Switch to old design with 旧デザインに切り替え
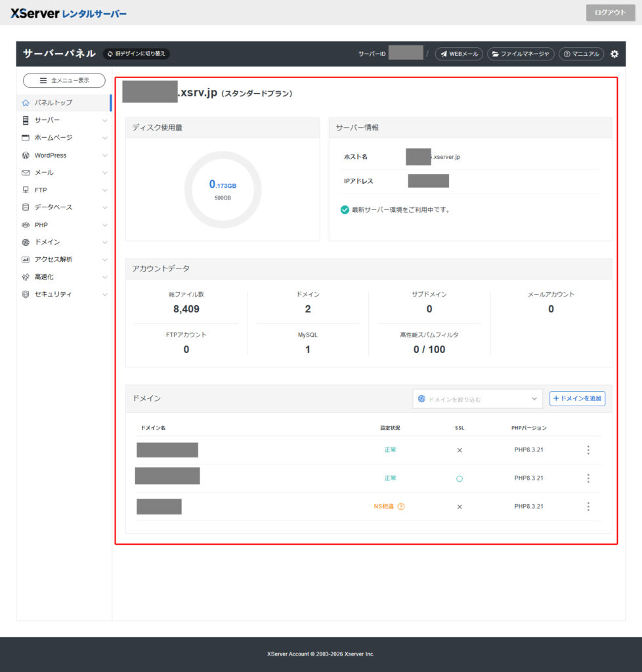This screenshot has width=642, height=672. (x=137, y=54)
